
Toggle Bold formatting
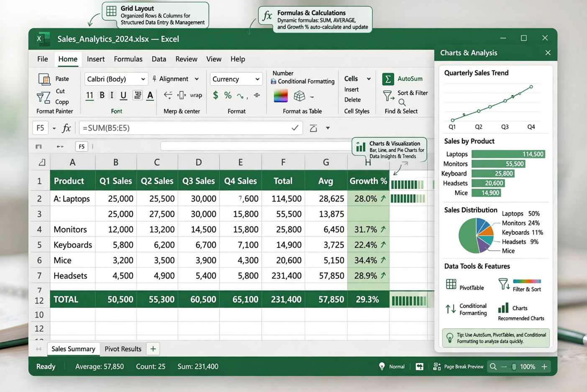tap(102, 95)
